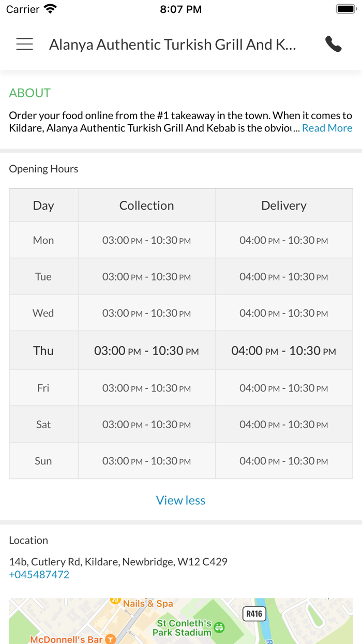Select McDonnell's Bar pin on map
Image resolution: width=362 pixels, height=644 pixels.
click(110, 639)
